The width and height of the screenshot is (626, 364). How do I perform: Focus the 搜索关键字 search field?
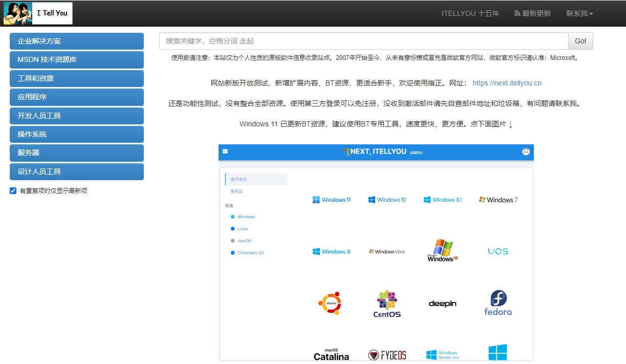pos(364,41)
